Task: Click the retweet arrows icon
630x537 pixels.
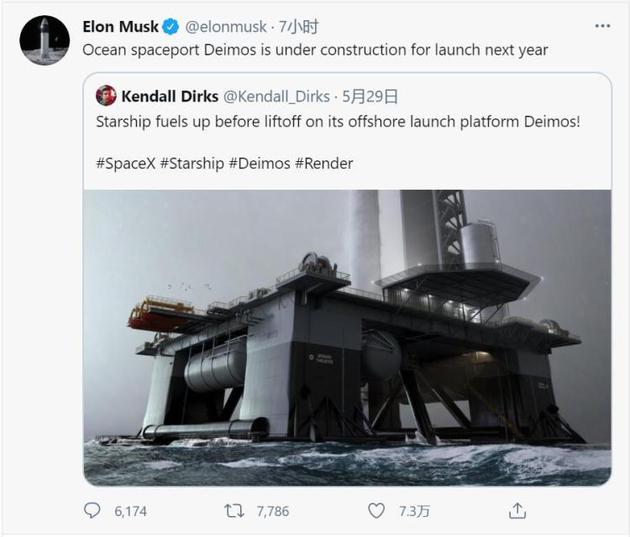Action: click(x=234, y=511)
